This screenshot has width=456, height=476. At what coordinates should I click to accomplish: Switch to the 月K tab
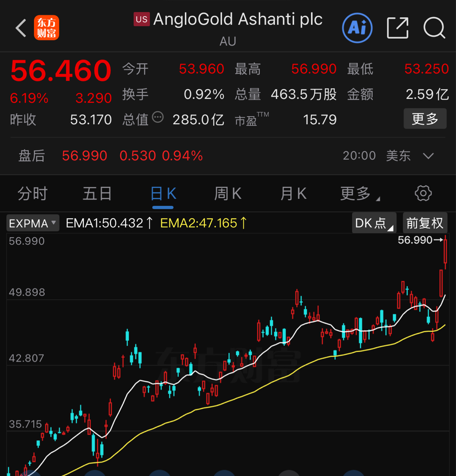click(x=294, y=194)
